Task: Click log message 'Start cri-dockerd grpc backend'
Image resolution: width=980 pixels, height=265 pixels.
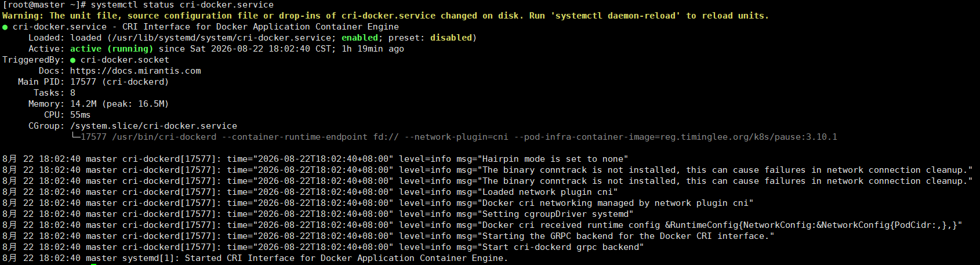Action: tap(561, 247)
